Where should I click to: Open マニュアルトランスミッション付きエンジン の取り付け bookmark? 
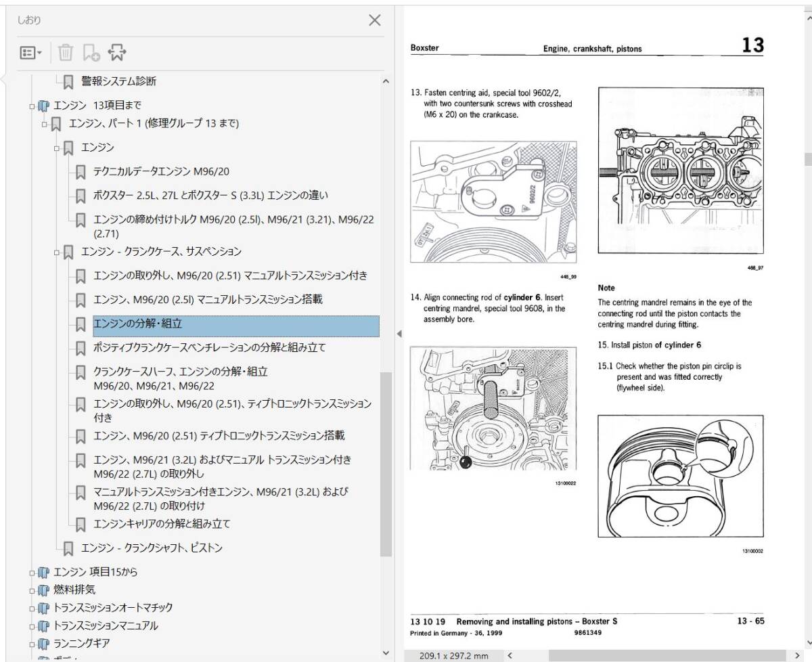click(x=221, y=498)
